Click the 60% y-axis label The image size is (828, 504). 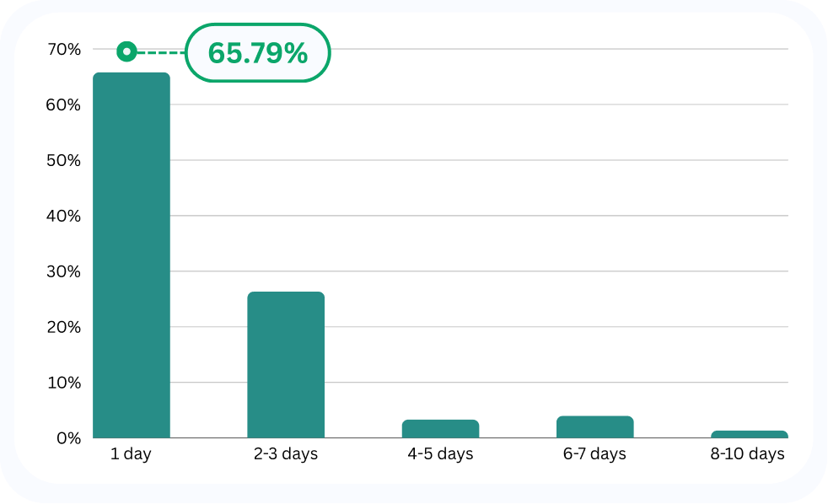pyautogui.click(x=63, y=105)
